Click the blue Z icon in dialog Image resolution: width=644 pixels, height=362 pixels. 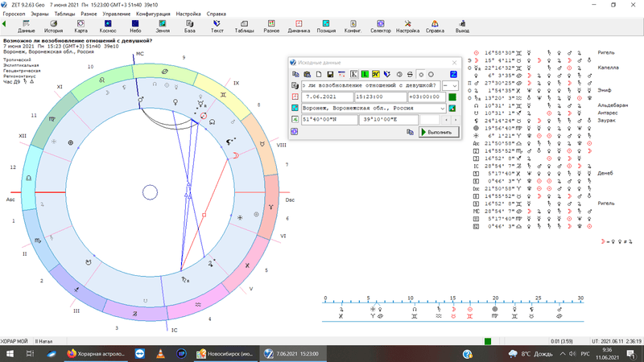[453, 74]
